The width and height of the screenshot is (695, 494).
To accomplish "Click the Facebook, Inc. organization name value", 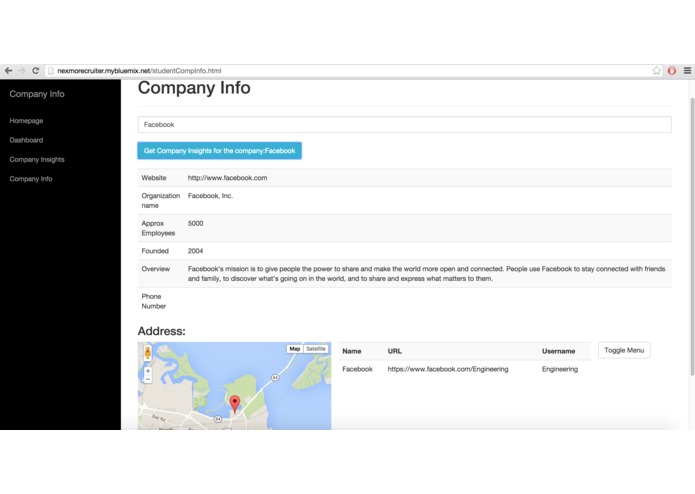I will [x=210, y=196].
